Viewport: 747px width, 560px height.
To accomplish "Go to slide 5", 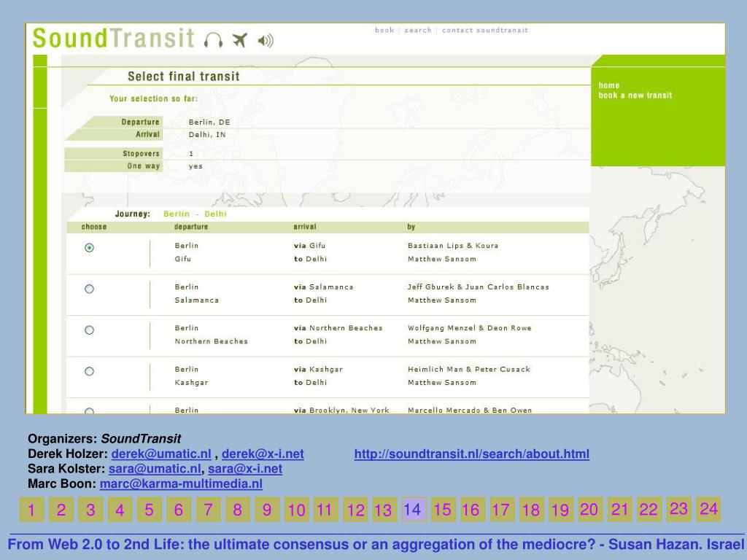I will pos(149,510).
